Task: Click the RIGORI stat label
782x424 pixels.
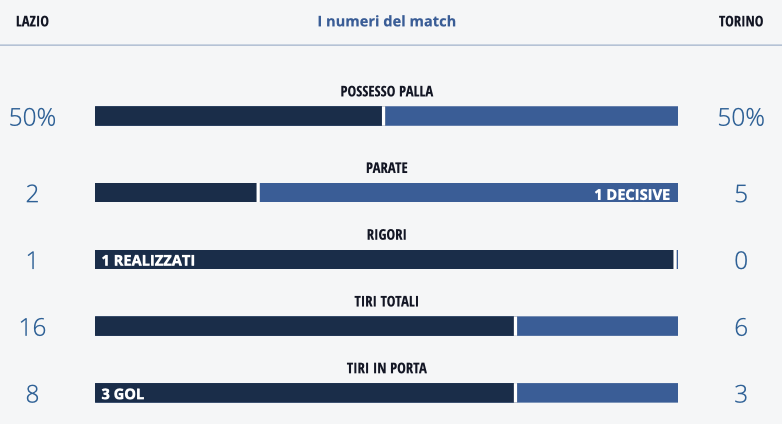Action: point(386,235)
